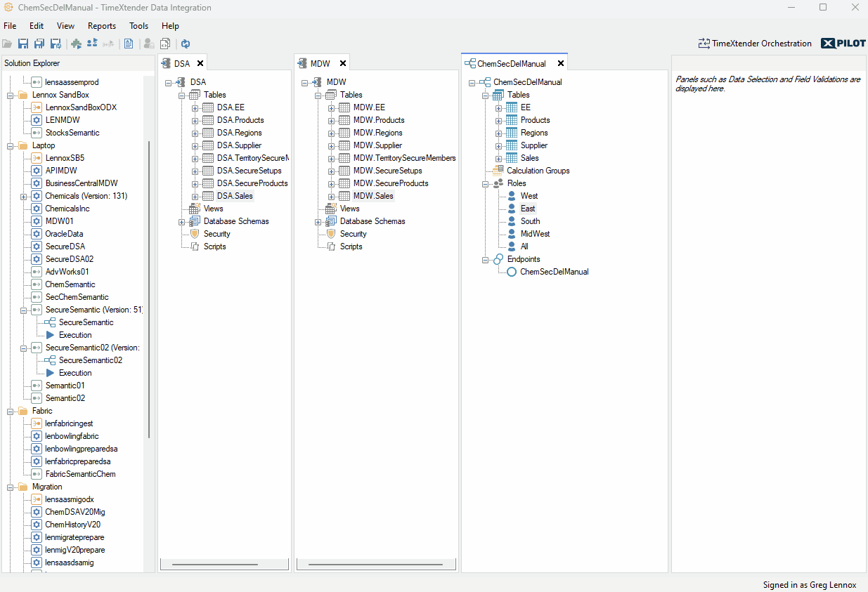Click the blue table icon beside Sales
The width and height of the screenshot is (868, 592).
click(512, 158)
